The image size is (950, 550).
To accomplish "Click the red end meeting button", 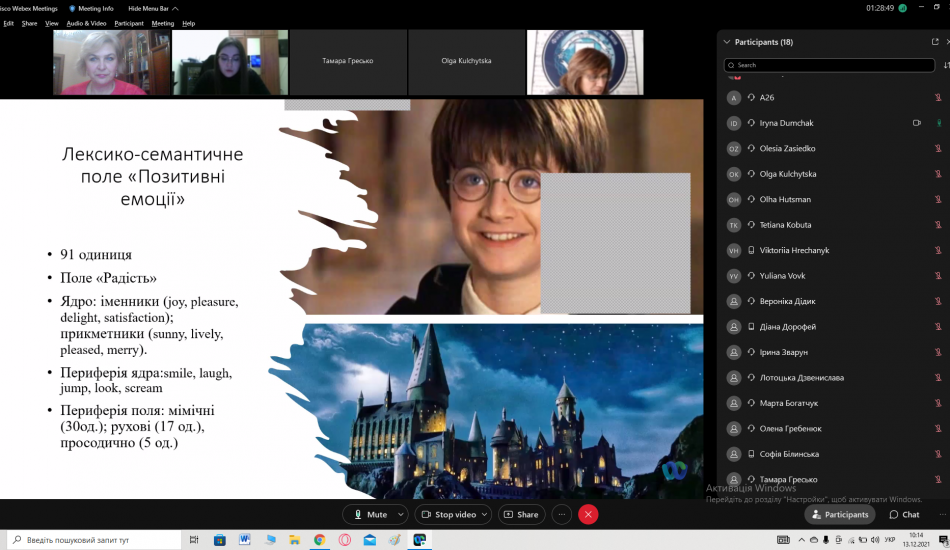I will click(x=588, y=514).
